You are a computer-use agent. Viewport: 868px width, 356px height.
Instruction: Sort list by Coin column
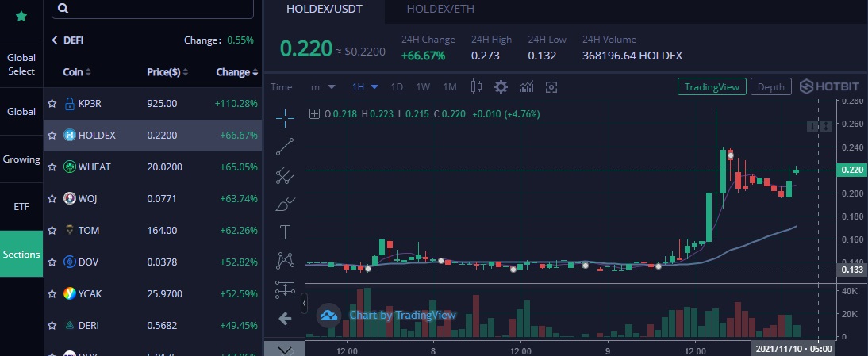(76, 72)
